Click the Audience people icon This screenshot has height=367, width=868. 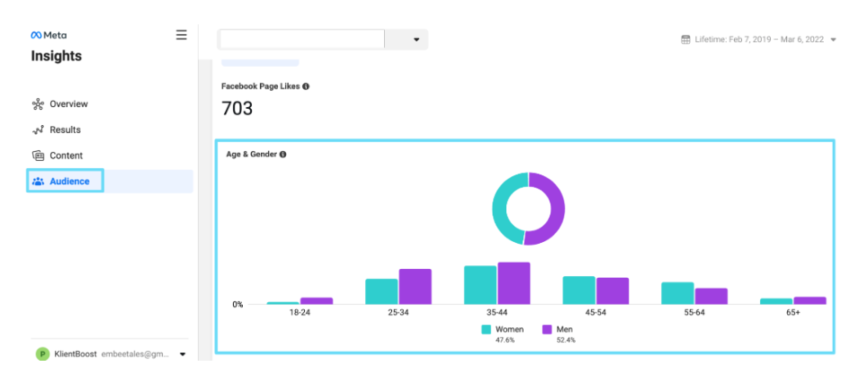[38, 182]
